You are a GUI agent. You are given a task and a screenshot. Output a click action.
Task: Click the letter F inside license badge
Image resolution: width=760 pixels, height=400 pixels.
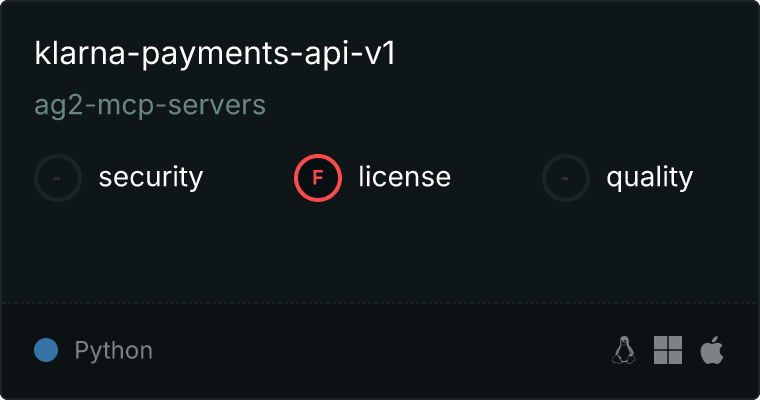pyautogui.click(x=318, y=178)
